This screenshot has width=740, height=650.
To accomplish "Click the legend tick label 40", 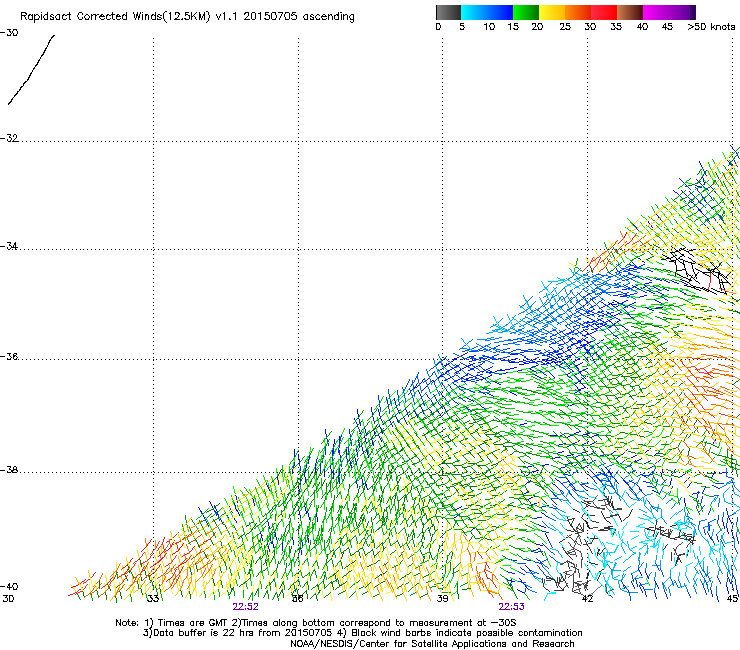I will pyautogui.click(x=642, y=27).
